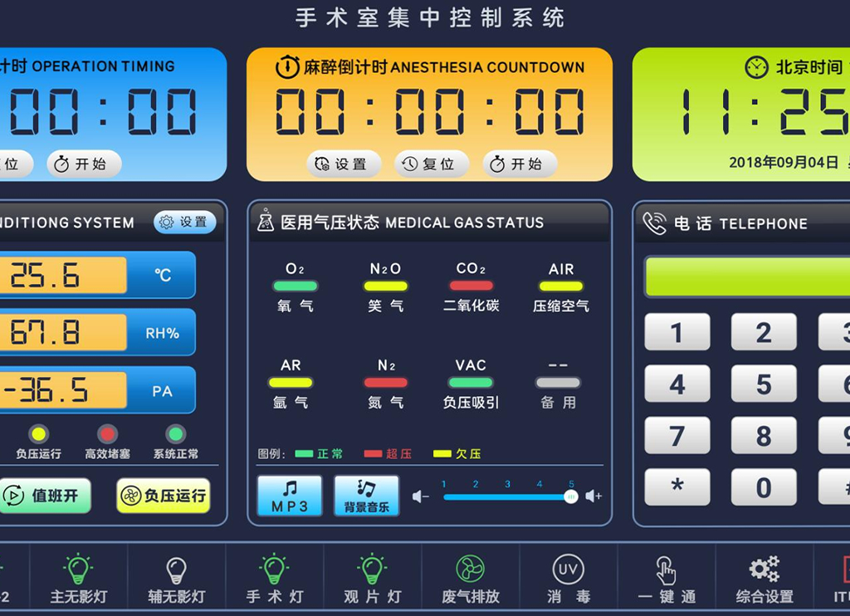Click the green telephone number display field

pos(747,276)
